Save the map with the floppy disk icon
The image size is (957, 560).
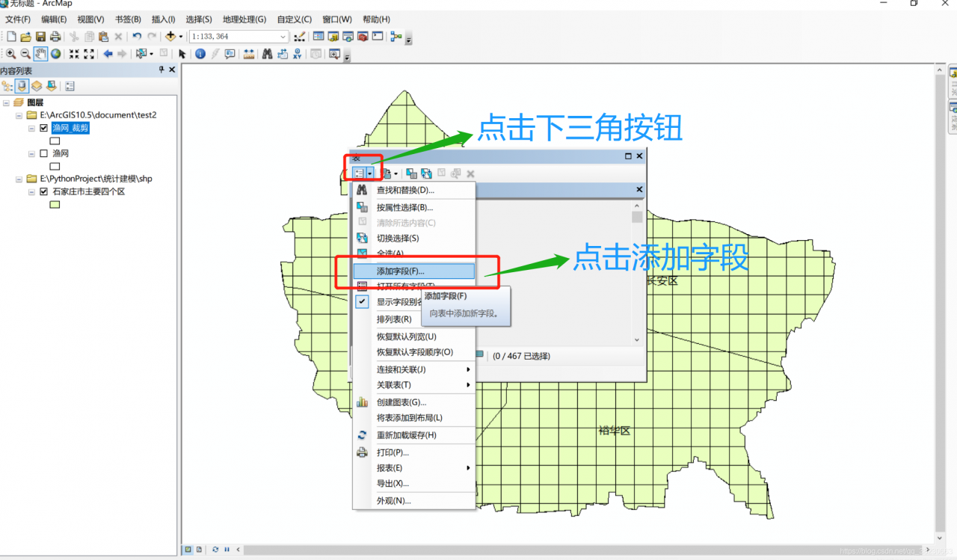(x=40, y=36)
